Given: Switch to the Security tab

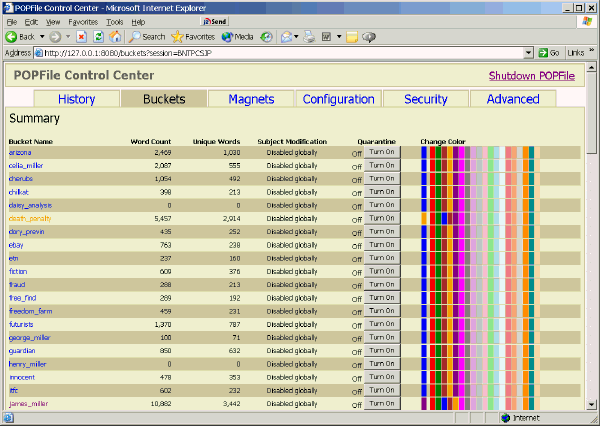Looking at the screenshot, I should pyautogui.click(x=426, y=99).
